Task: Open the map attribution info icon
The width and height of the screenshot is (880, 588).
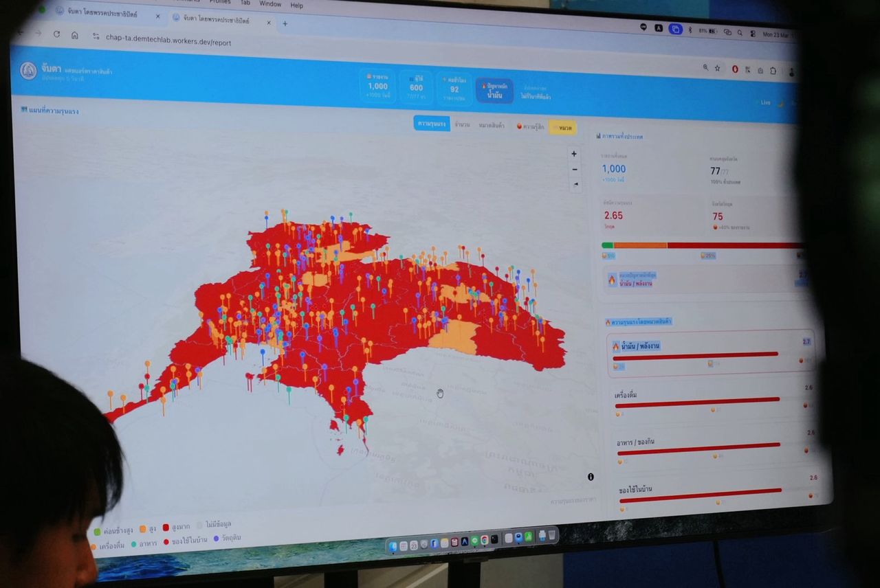Action: click(591, 477)
